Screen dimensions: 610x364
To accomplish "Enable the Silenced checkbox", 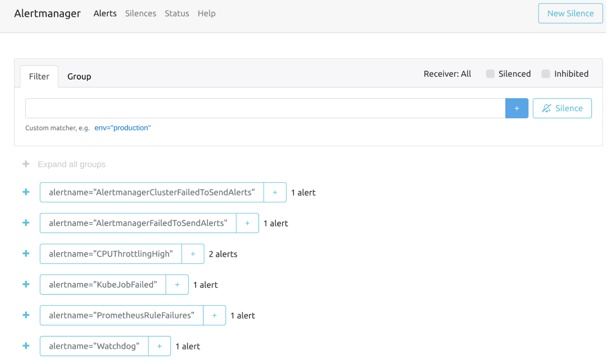I will (490, 74).
